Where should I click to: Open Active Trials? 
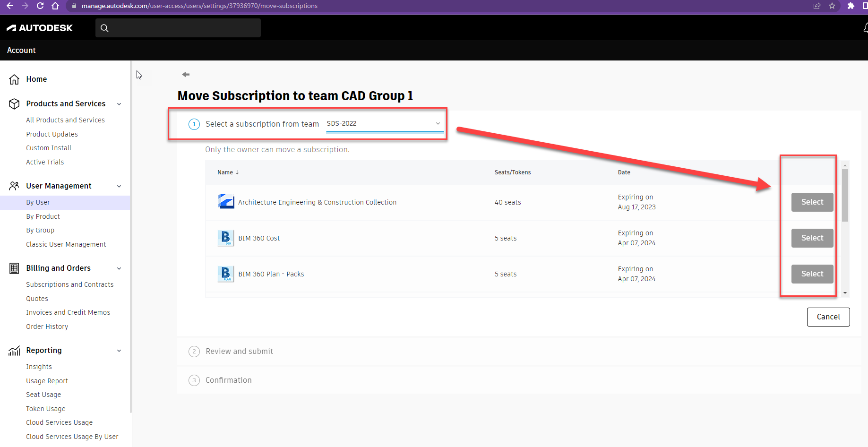pyautogui.click(x=45, y=162)
